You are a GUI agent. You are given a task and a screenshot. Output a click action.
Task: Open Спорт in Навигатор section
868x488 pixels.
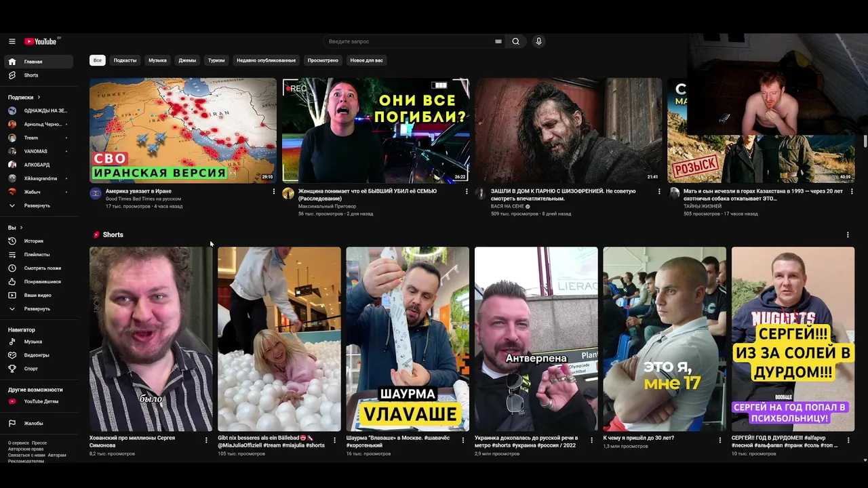point(39,369)
